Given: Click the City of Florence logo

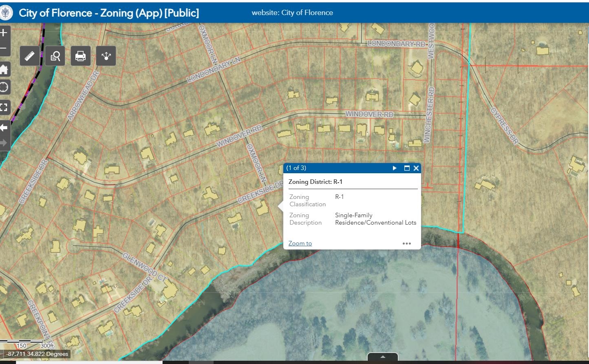Looking at the screenshot, I should (x=6, y=13).
